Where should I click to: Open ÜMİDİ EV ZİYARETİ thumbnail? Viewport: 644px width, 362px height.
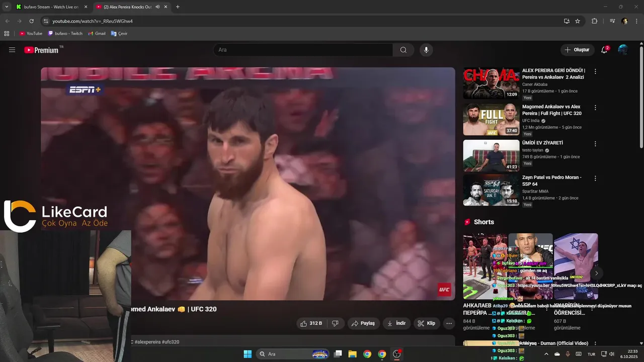(491, 155)
